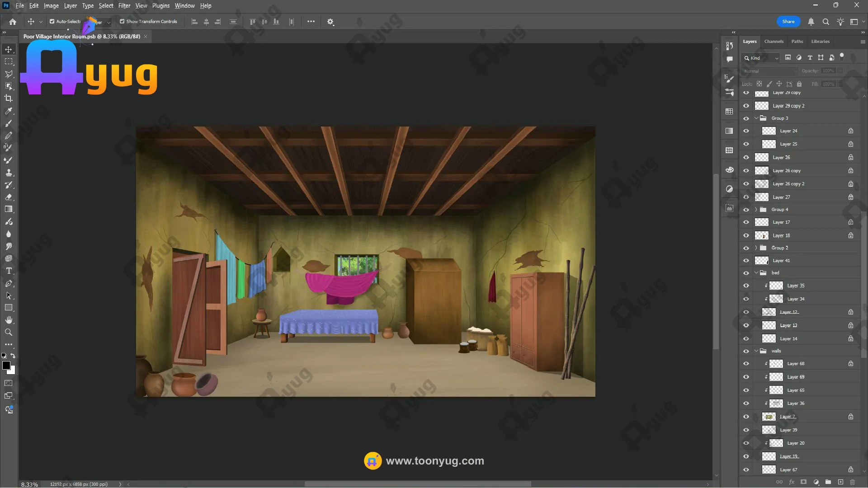Click the create new group folder icon
The image size is (868, 488).
pyautogui.click(x=828, y=482)
